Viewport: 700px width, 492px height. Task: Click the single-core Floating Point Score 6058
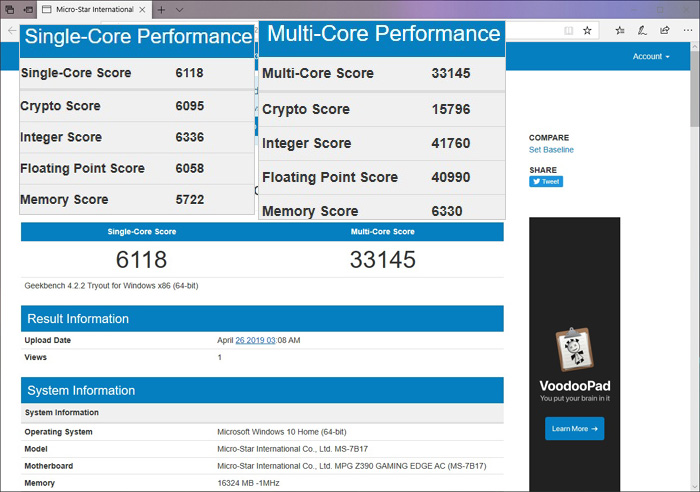(190, 168)
